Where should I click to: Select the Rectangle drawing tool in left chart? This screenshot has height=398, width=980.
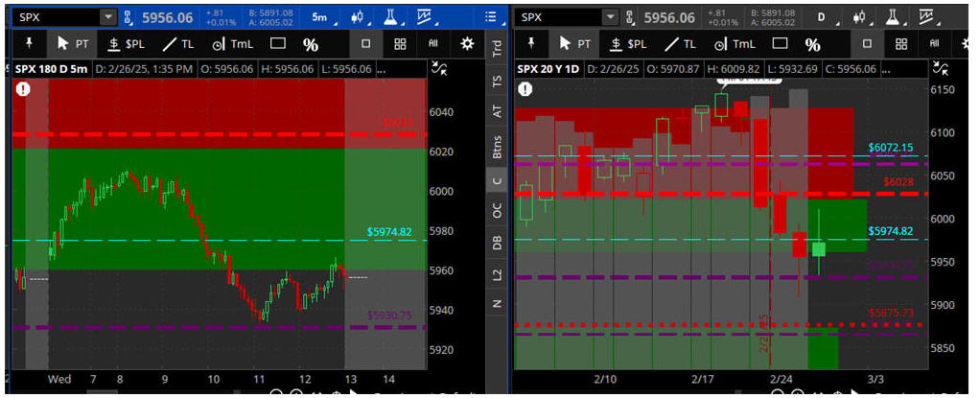(277, 43)
